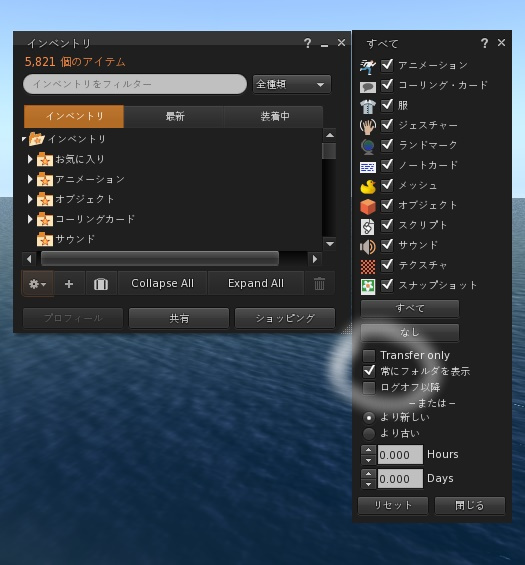Click the trash can icon to delete

coord(319,284)
